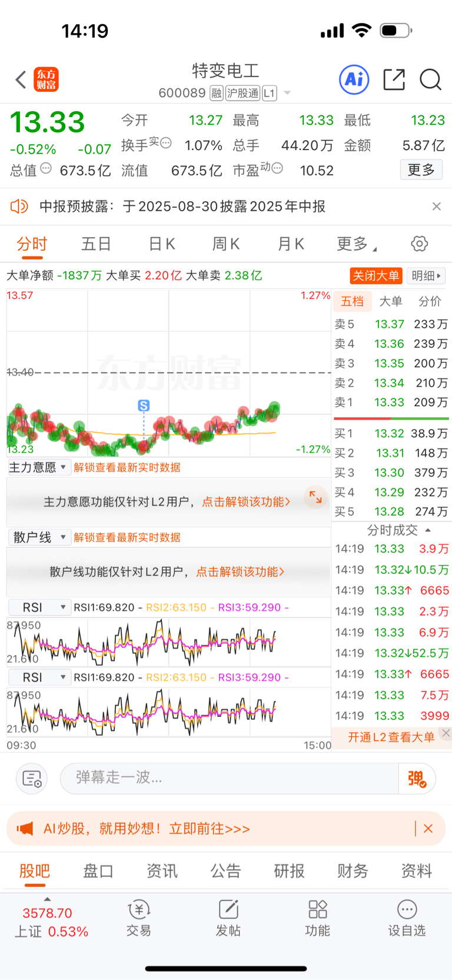Open the Ai assistant icon

pyautogui.click(x=354, y=79)
